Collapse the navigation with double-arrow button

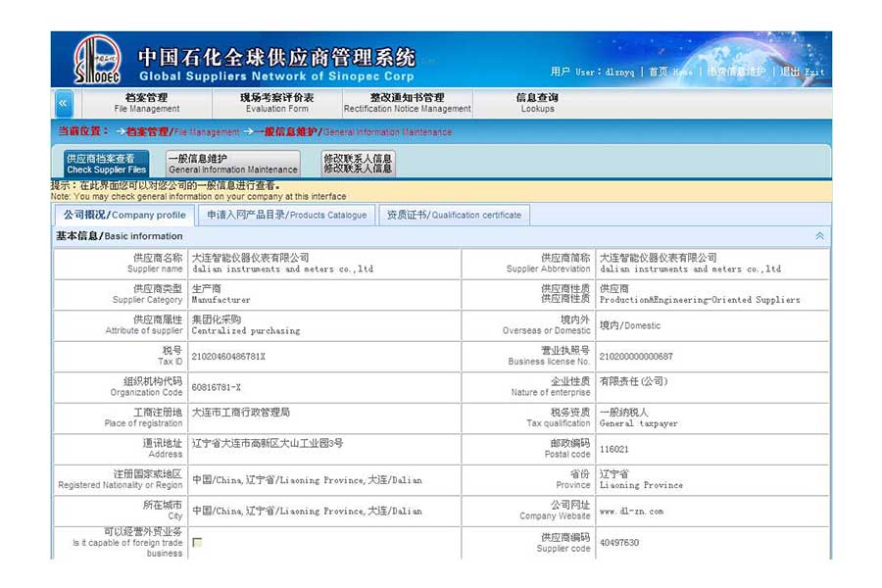pos(63,104)
